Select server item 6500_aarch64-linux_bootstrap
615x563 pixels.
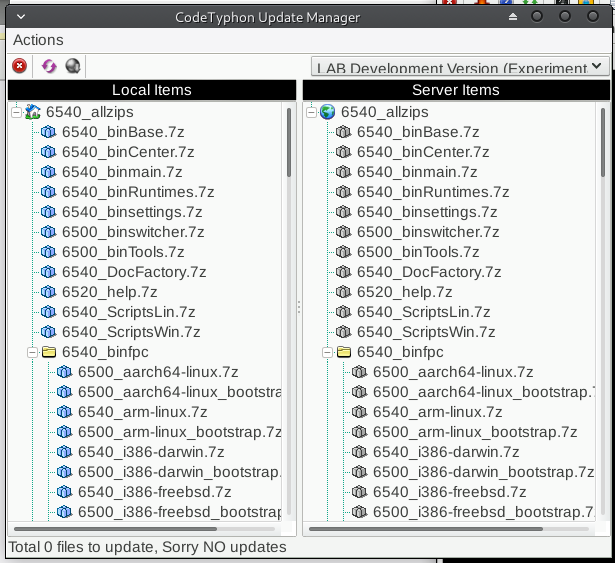click(x=483, y=392)
